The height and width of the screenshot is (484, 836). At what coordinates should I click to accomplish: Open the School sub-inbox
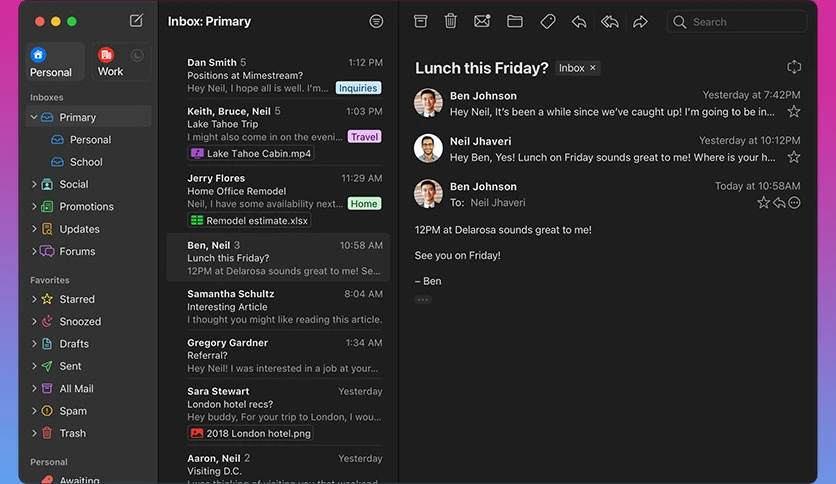click(89, 162)
